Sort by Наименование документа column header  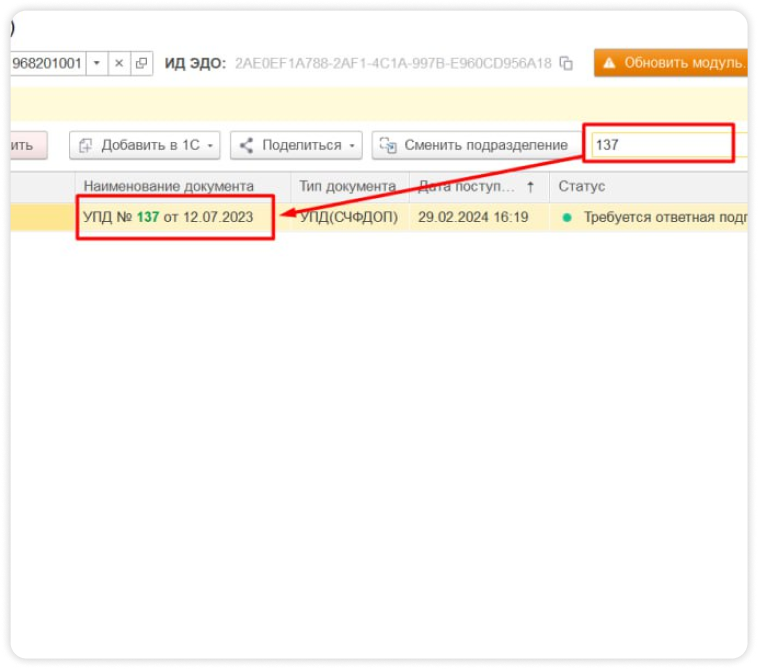tap(168, 187)
